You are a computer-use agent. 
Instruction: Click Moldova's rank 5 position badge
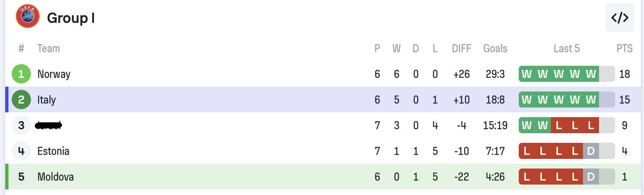(x=21, y=177)
